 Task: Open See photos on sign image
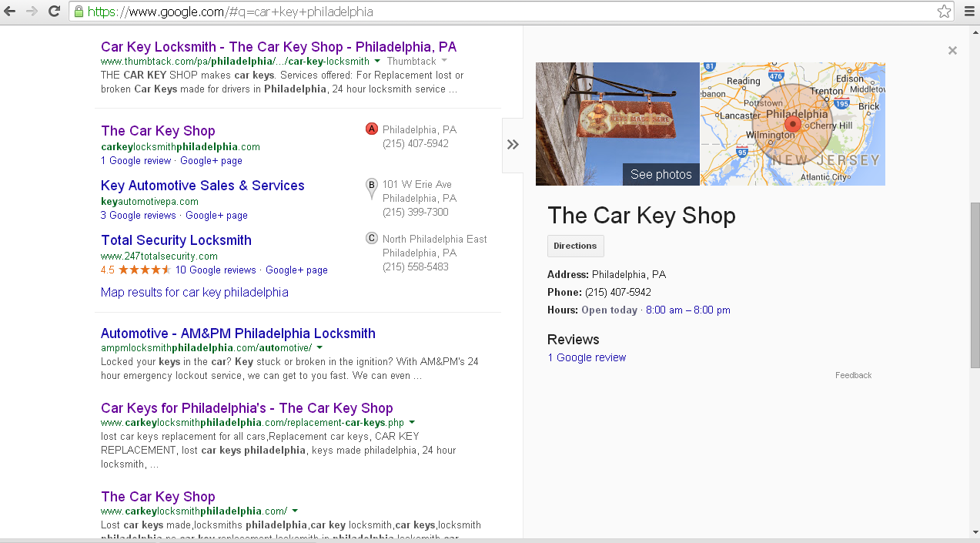661,174
